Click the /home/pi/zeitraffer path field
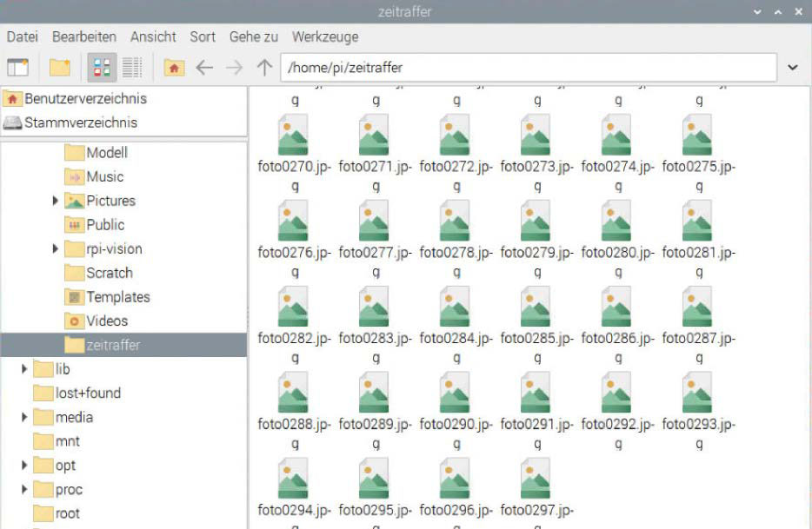Viewport: 812px width, 529px height. tap(527, 68)
